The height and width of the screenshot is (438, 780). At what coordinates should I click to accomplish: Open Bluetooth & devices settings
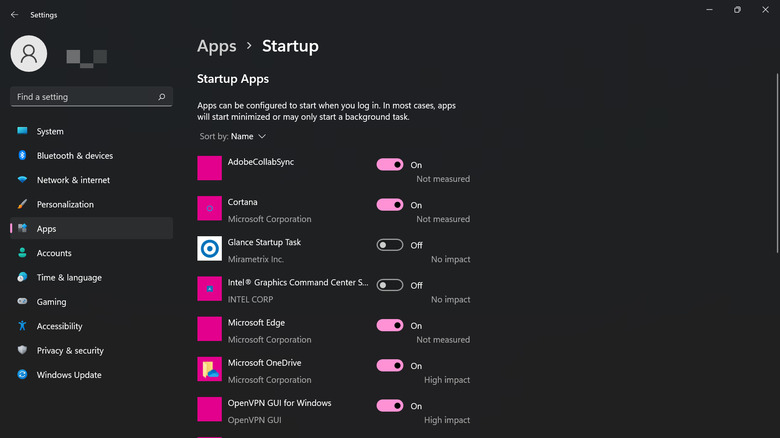(x=74, y=156)
